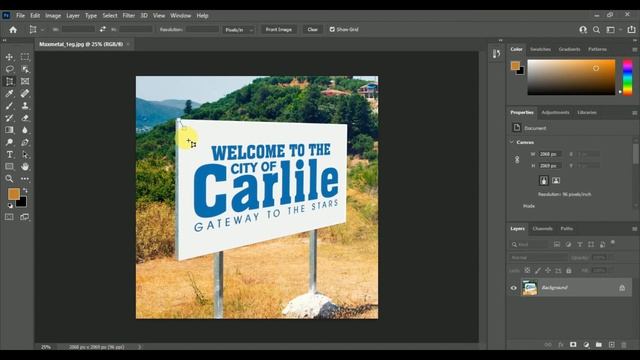Open the Edit Toolbar three-dots menu
The width and height of the screenshot is (640, 360).
25,179
